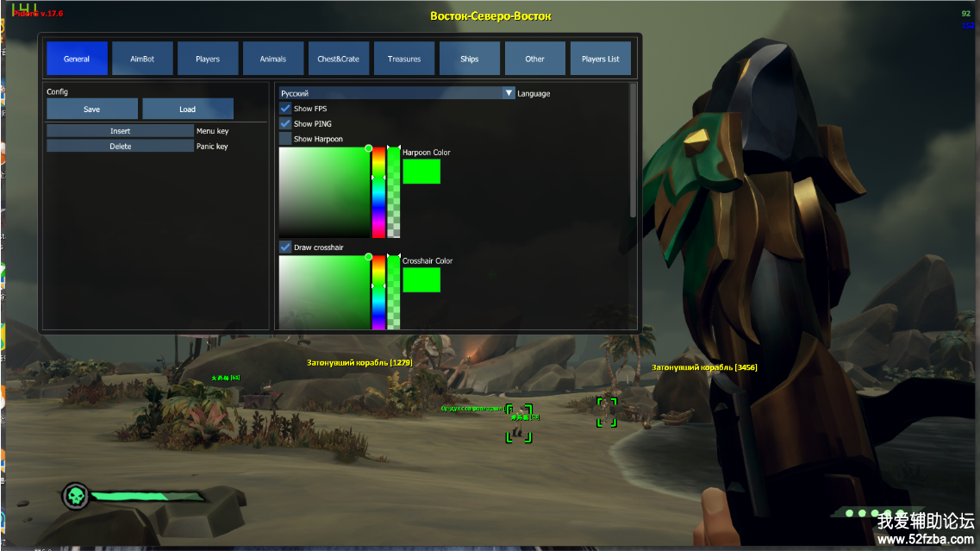Click the green Harpoon Color preview swatch
The image size is (980, 551).
tap(421, 172)
